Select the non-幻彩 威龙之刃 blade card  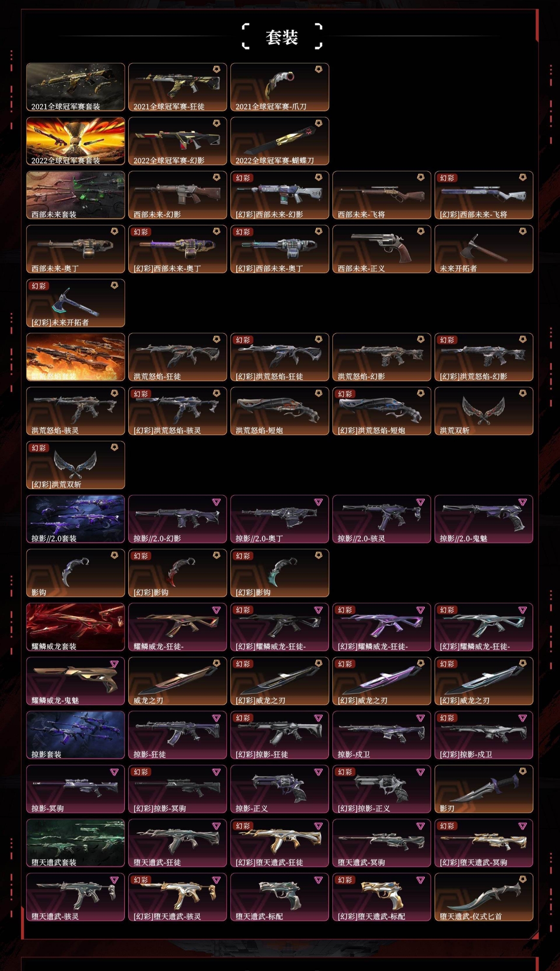tap(177, 681)
